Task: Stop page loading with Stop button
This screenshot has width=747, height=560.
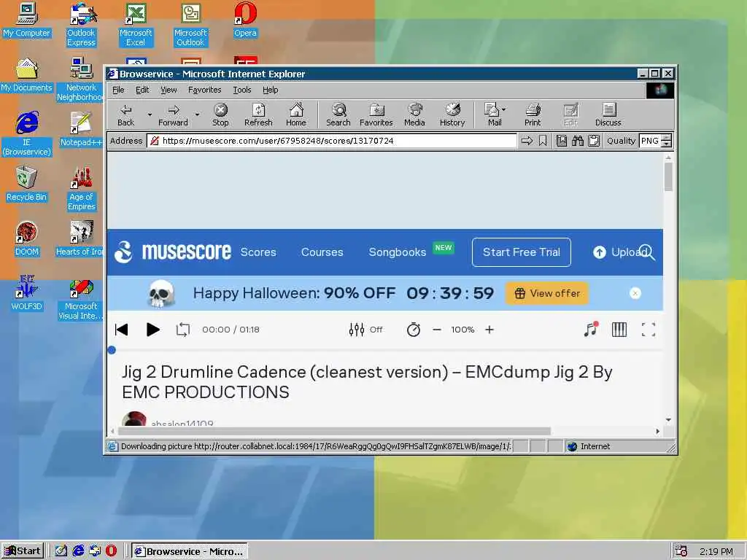Action: pyautogui.click(x=220, y=114)
